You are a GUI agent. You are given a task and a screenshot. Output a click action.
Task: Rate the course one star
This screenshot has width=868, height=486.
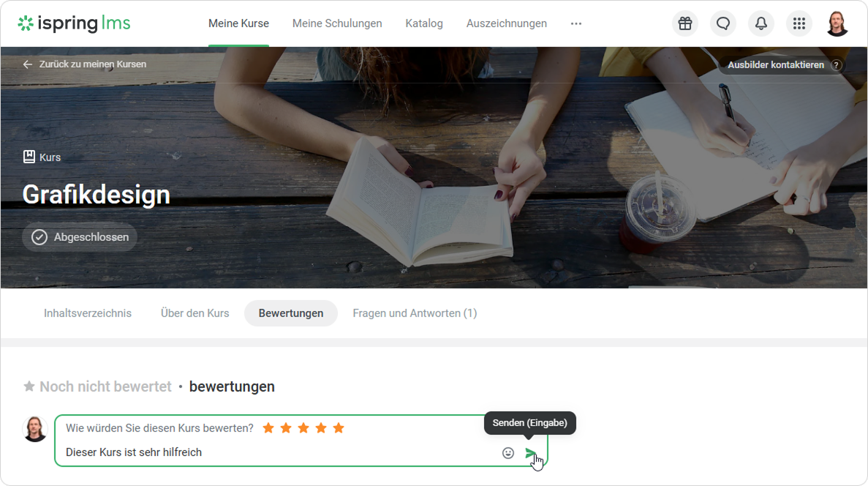pyautogui.click(x=268, y=428)
